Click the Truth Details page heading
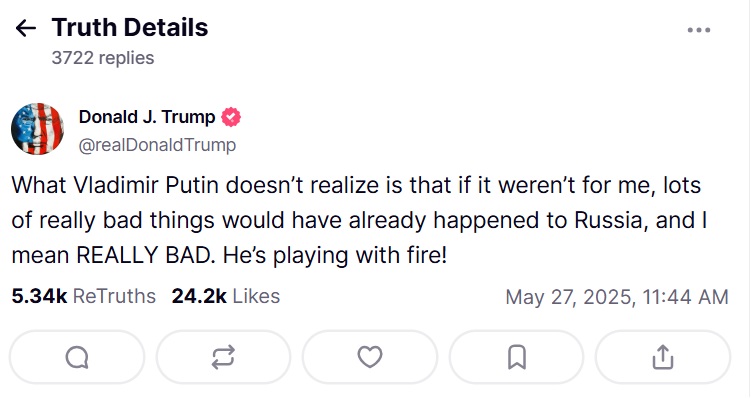 [x=130, y=27]
